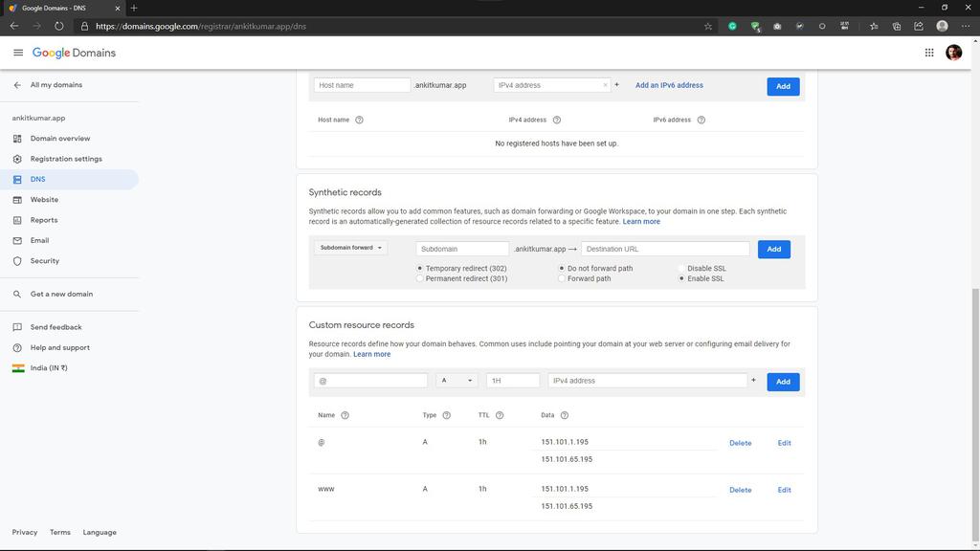
Task: Focus the Host name input field
Action: click(363, 85)
